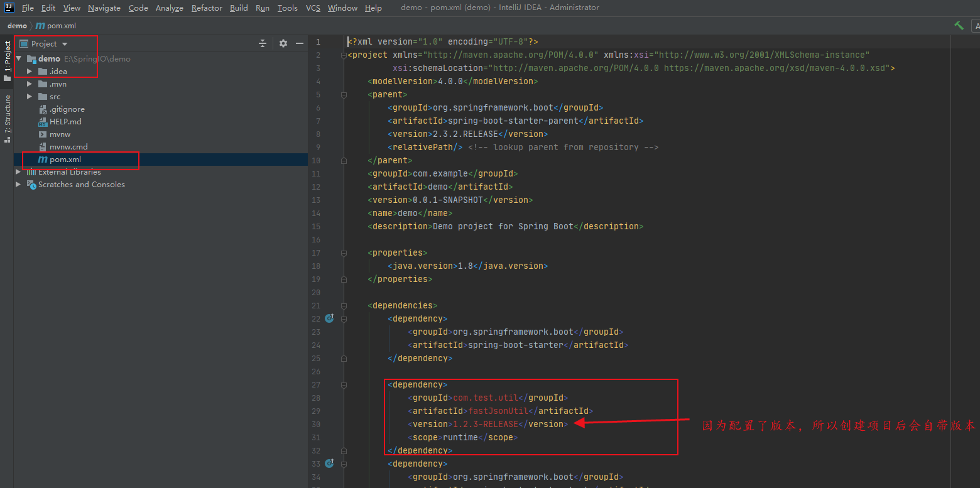Click the External Libraries bar-chart icon
Viewport: 980px width, 488px height.
[31, 172]
